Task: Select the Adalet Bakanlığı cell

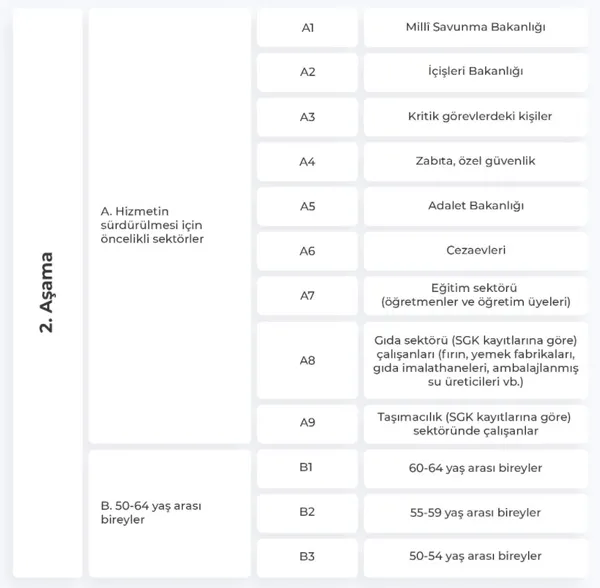Action: coord(476,206)
